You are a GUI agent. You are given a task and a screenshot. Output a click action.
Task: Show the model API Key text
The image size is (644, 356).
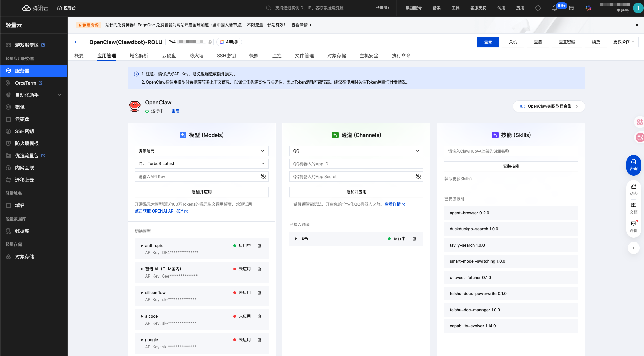263,176
